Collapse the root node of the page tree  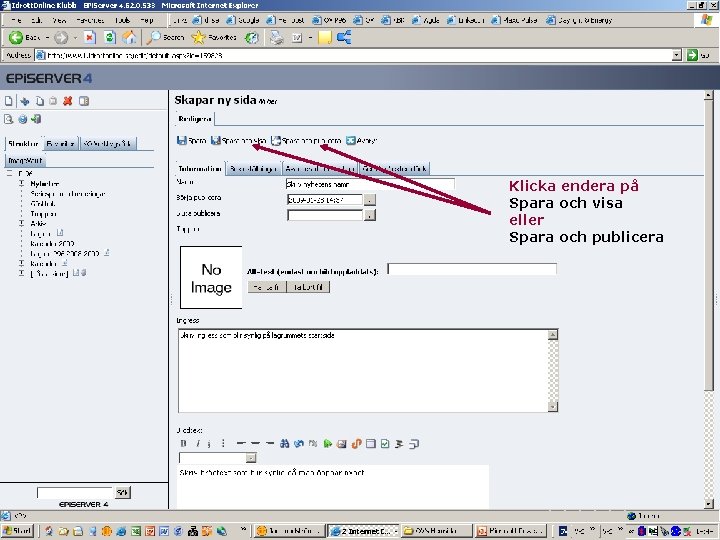click(x=9, y=174)
